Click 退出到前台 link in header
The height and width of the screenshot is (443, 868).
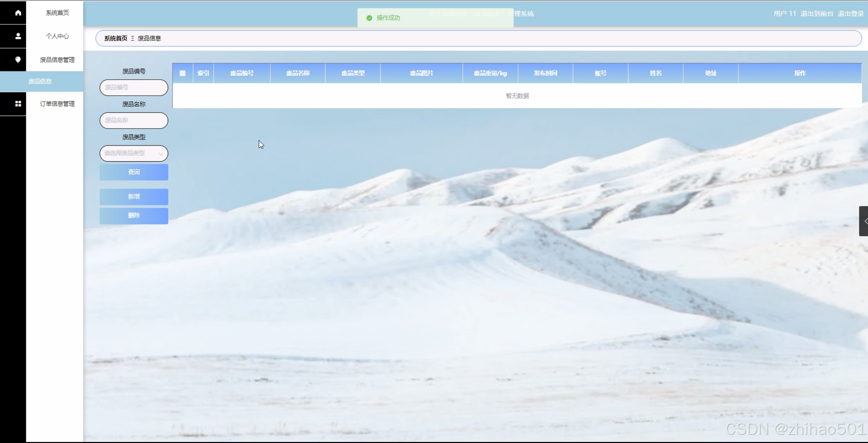coord(816,14)
